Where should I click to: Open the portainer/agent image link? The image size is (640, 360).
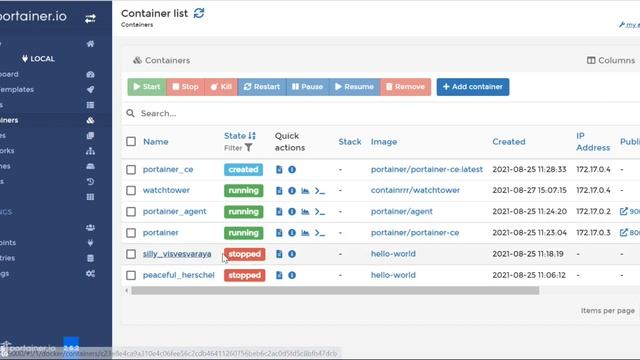coord(402,211)
